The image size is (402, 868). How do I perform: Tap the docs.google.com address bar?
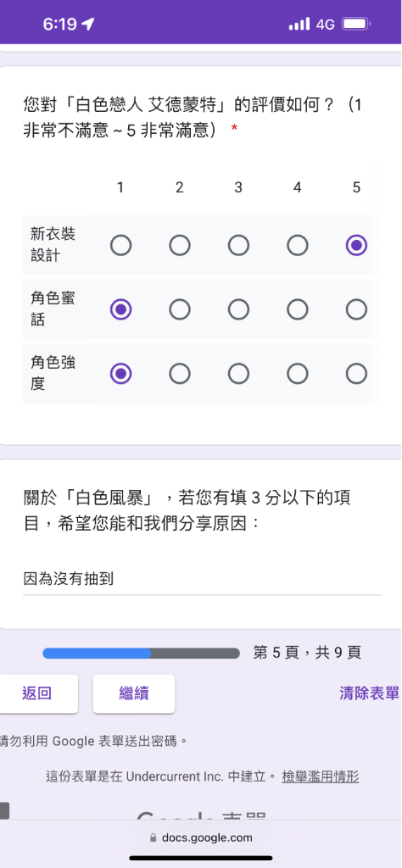click(201, 838)
